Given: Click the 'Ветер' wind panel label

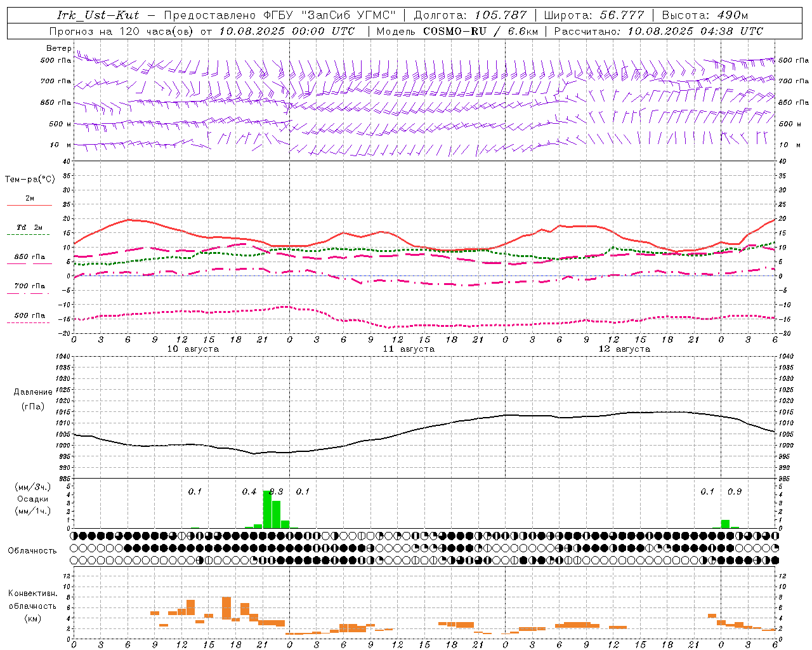Looking at the screenshot, I should [x=58, y=48].
